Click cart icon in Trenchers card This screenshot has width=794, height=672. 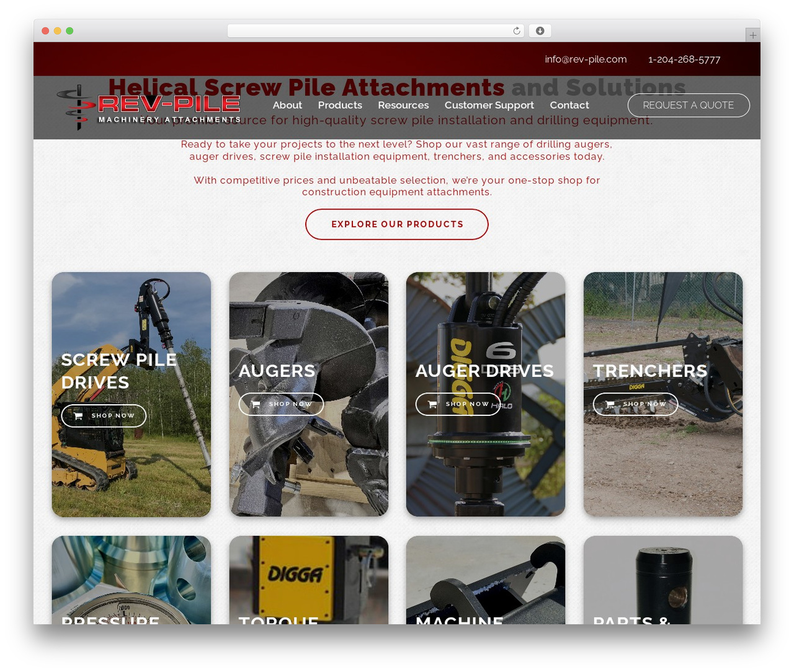(x=610, y=404)
